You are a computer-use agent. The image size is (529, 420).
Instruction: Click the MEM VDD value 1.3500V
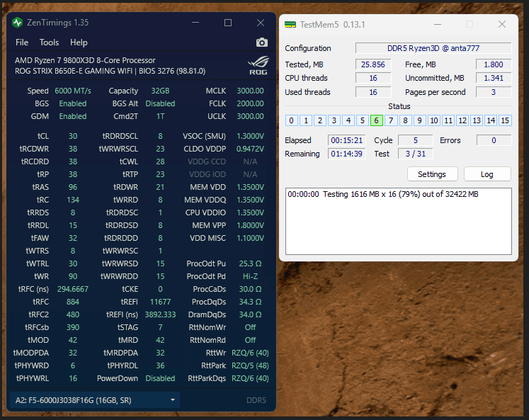point(250,187)
